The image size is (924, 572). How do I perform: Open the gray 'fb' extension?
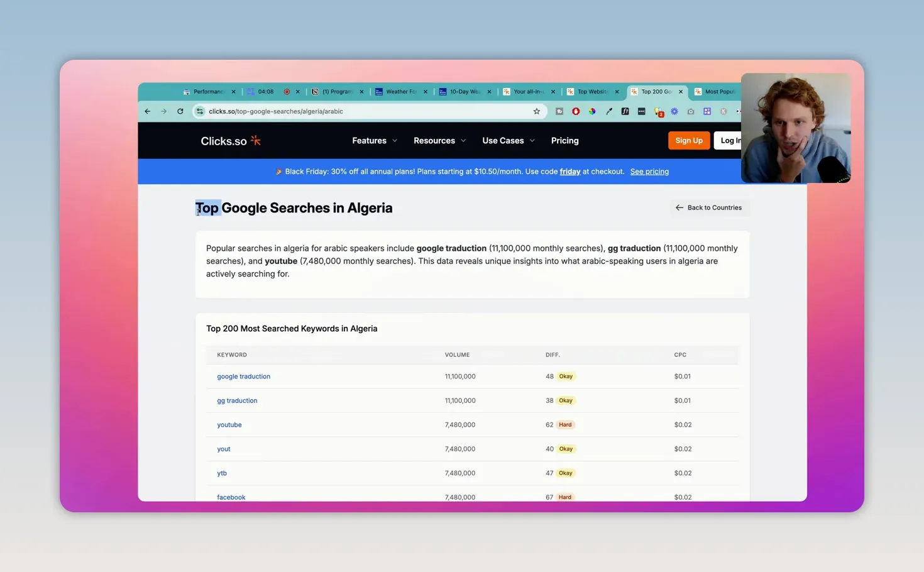(x=559, y=111)
